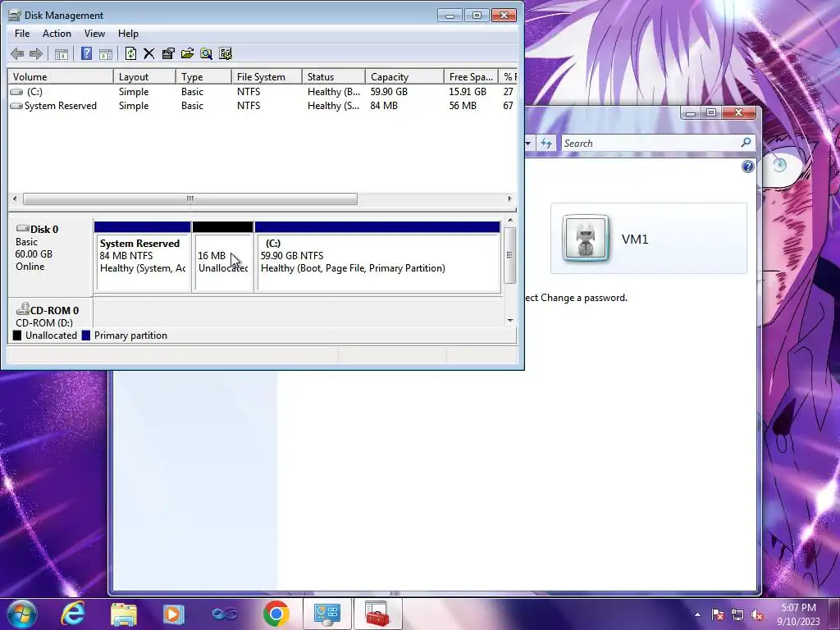Sort by the Free Space column header
Screen dimensions: 840x630
pyautogui.click(x=471, y=77)
